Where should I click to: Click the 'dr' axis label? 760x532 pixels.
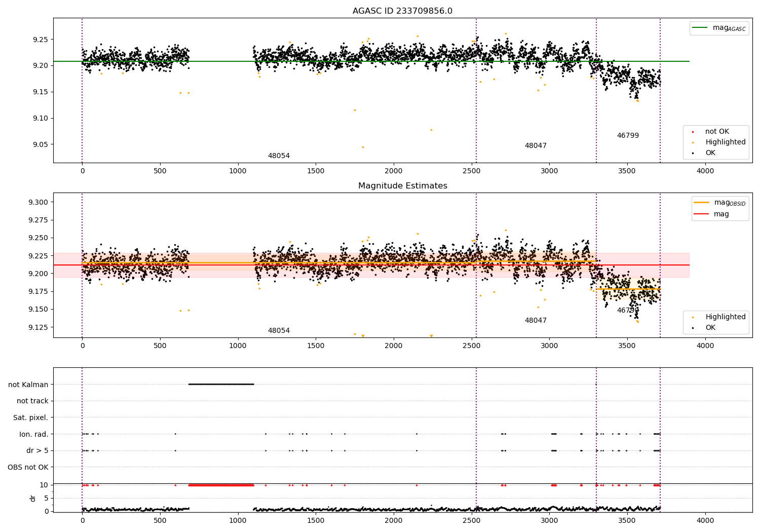coord(33,498)
